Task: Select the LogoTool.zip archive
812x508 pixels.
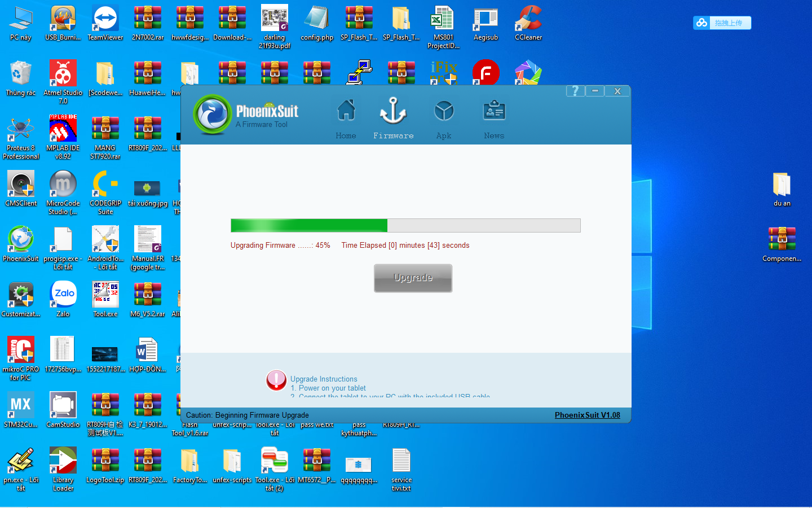Action: [105, 466]
